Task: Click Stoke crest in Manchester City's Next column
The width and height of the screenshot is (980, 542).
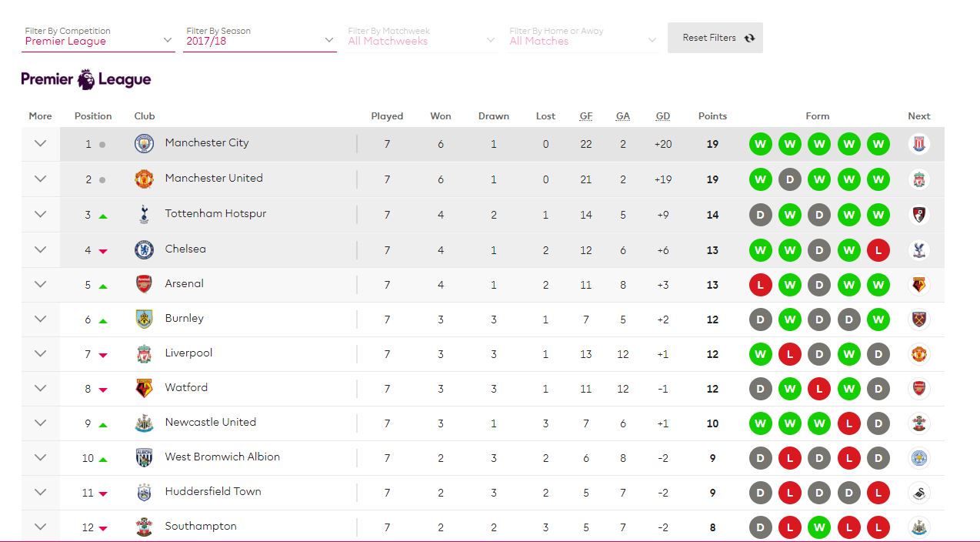Action: pyautogui.click(x=919, y=144)
